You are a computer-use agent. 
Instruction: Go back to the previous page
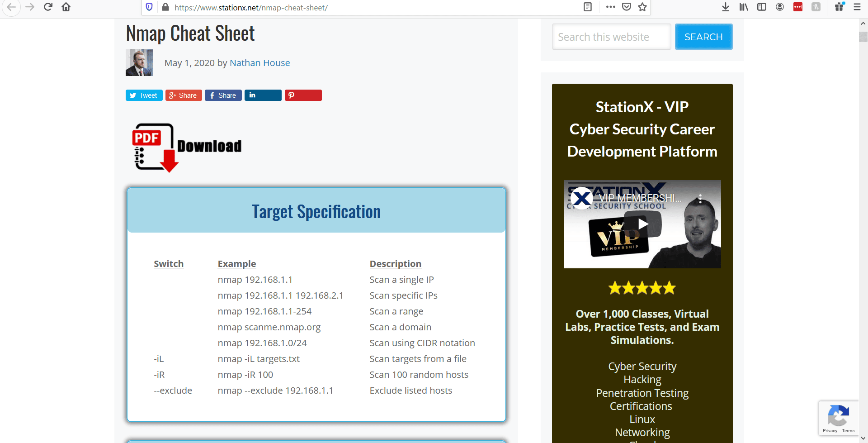click(11, 7)
